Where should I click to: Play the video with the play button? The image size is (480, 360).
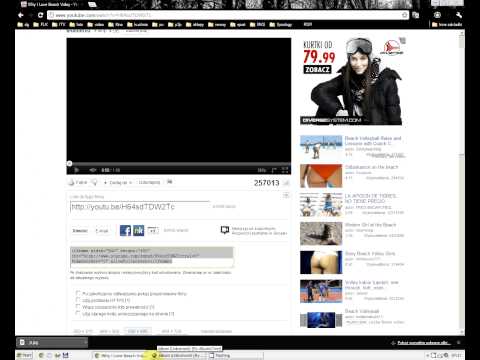coord(77,170)
